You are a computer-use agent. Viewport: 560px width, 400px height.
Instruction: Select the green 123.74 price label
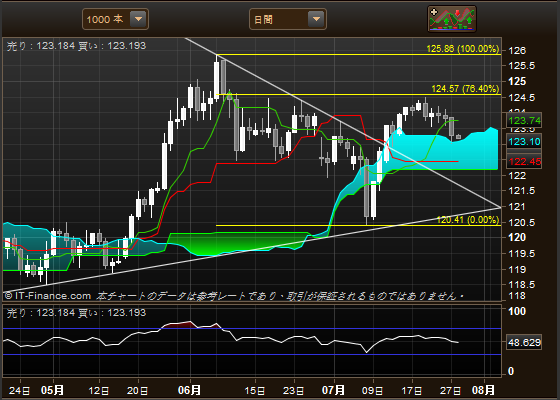tap(524, 121)
